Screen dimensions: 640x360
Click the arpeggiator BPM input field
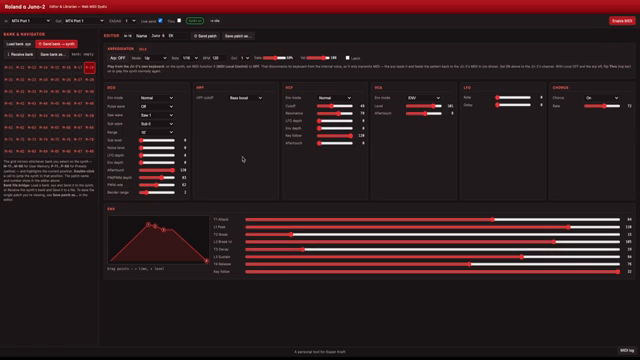220,58
